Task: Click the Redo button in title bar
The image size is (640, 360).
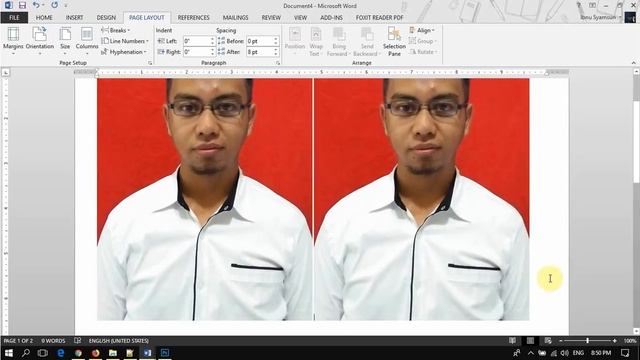Action: (x=55, y=5)
